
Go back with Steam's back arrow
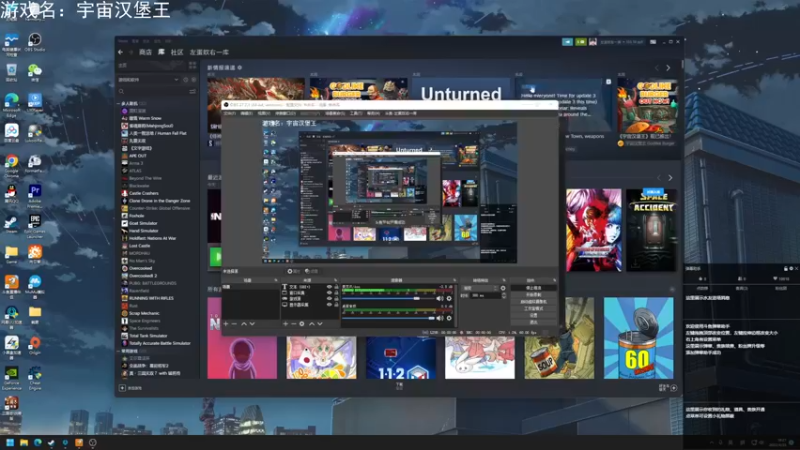pos(120,52)
